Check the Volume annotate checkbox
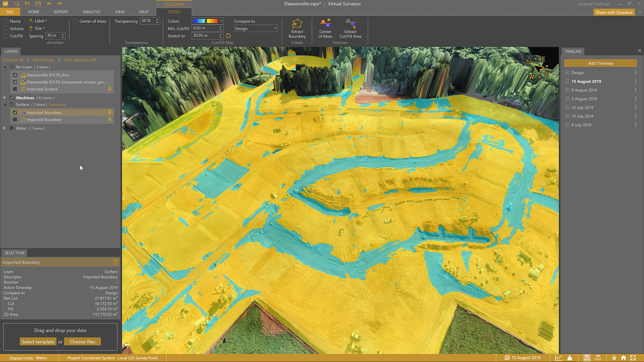 (x=6, y=28)
